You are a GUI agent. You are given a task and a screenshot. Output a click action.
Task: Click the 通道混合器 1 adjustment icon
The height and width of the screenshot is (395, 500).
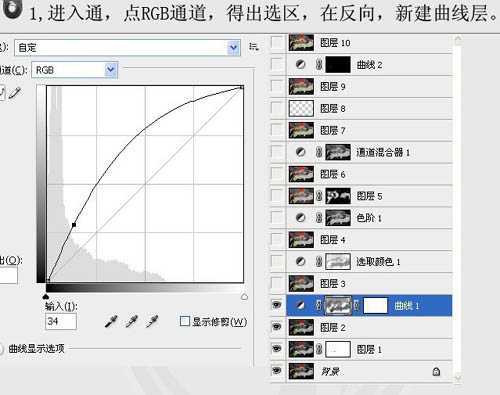[x=300, y=152]
